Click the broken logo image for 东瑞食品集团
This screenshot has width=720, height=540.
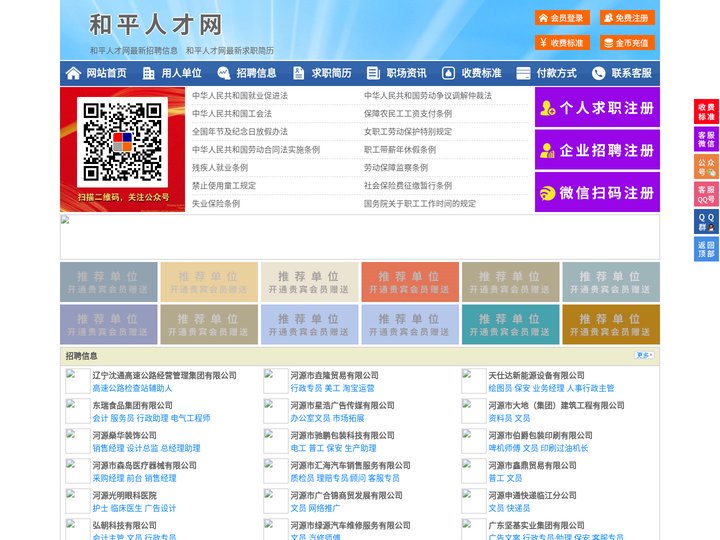77,411
